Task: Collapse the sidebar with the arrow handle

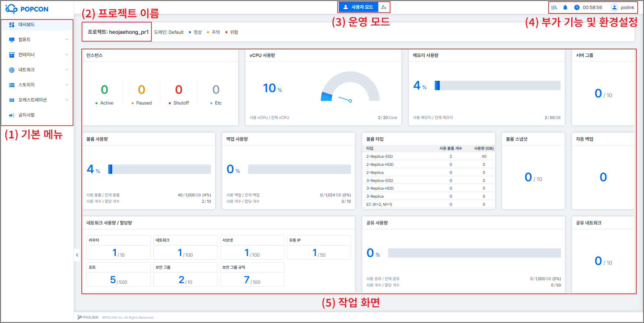Action: click(77, 255)
